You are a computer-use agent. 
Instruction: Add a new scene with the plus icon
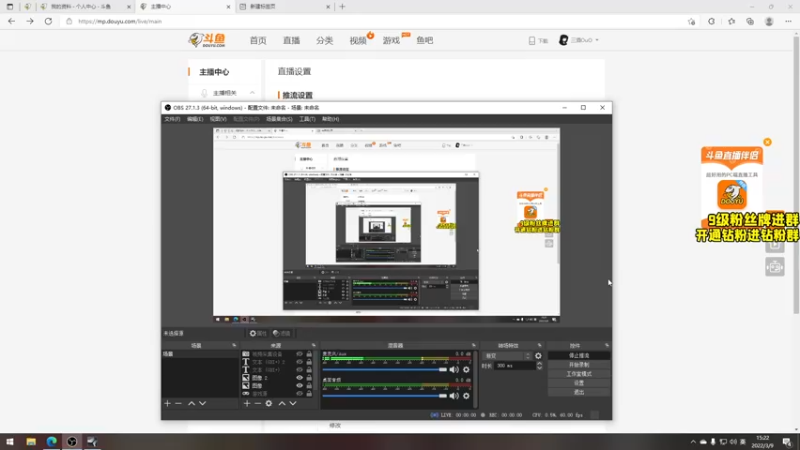[167, 403]
